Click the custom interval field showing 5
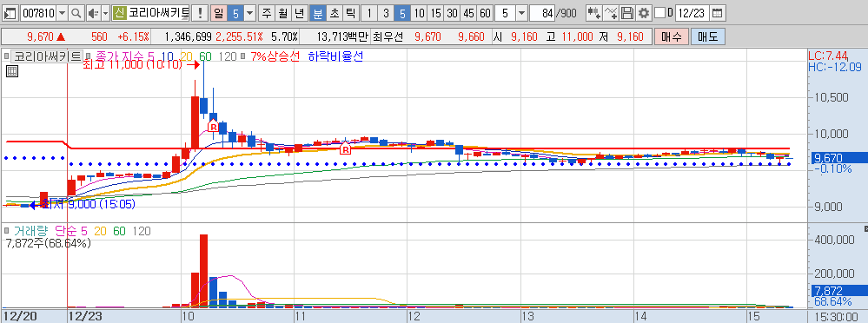The image size is (868, 323). pos(505,13)
